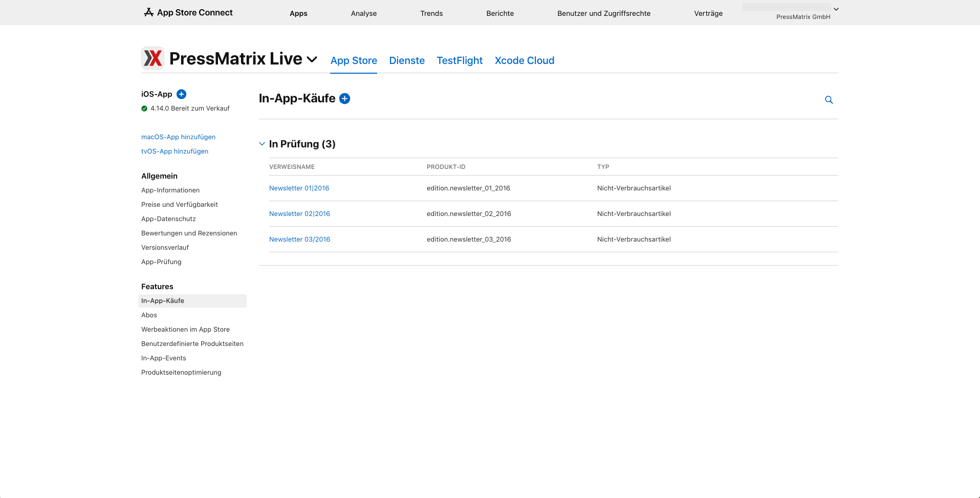
Task: Click product ID edition.newsletter_03_2016
Action: click(x=469, y=240)
